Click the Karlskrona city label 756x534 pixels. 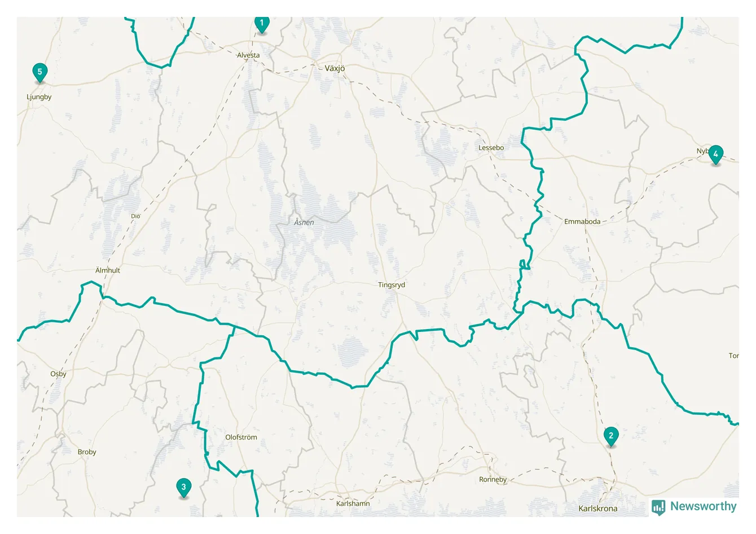coord(598,509)
